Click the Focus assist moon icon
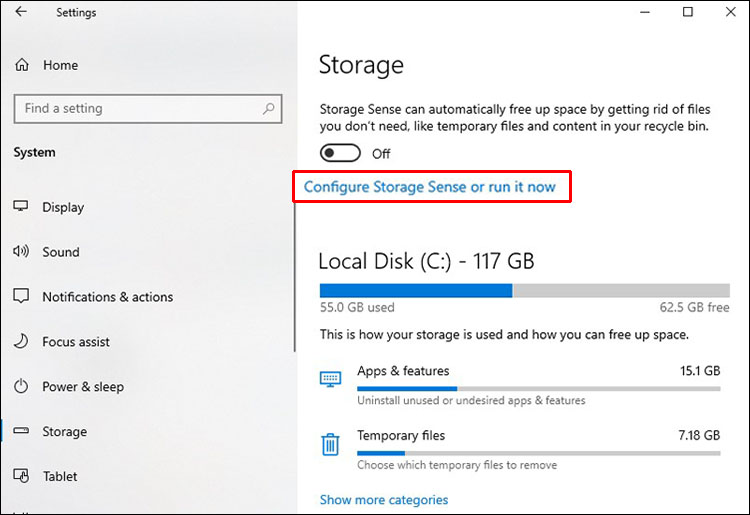 (21, 342)
